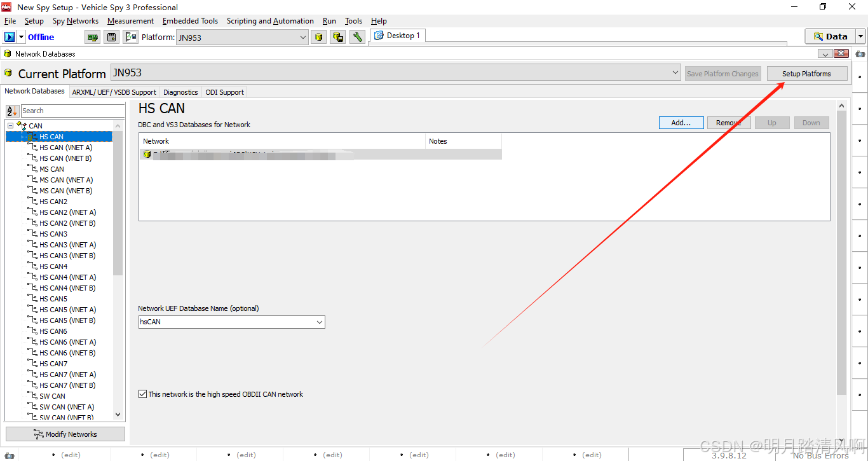Click the Setup Platforms button

pos(806,73)
